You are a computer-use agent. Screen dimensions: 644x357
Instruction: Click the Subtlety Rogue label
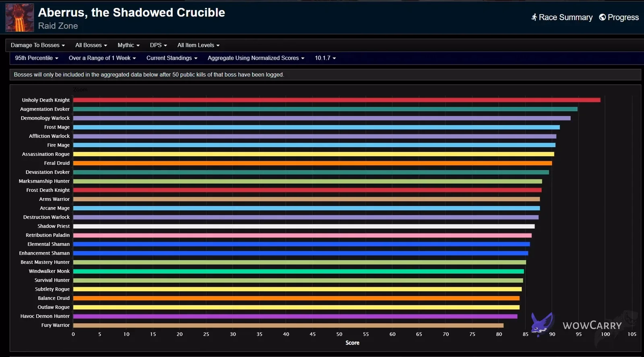point(52,289)
